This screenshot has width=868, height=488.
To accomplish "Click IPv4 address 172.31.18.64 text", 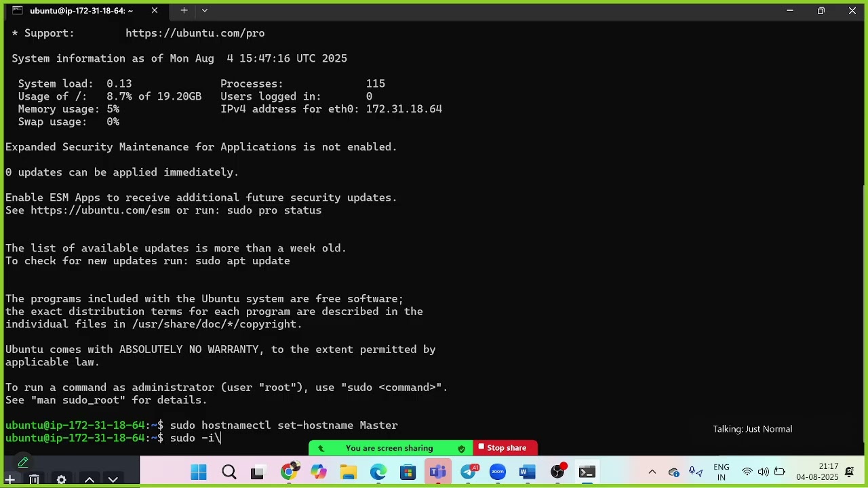I will point(404,109).
